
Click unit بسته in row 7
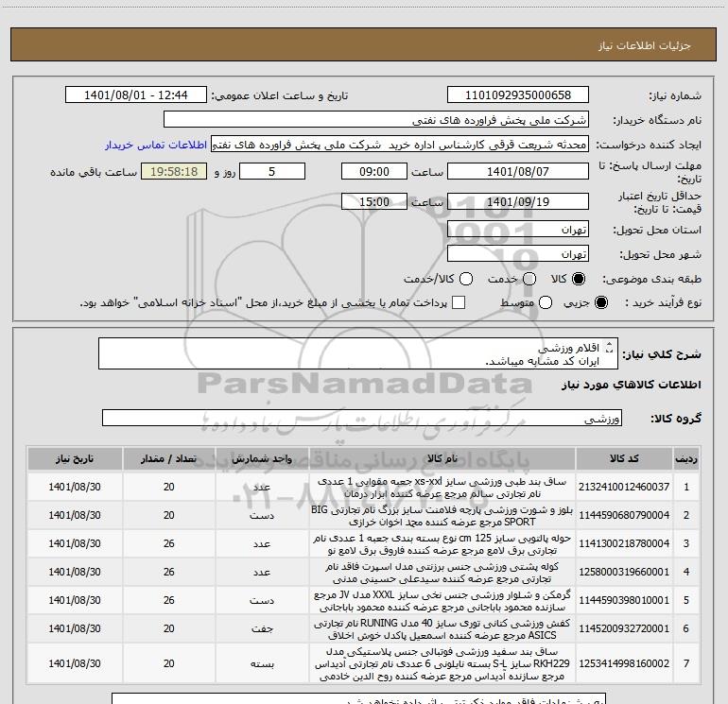pos(262,664)
